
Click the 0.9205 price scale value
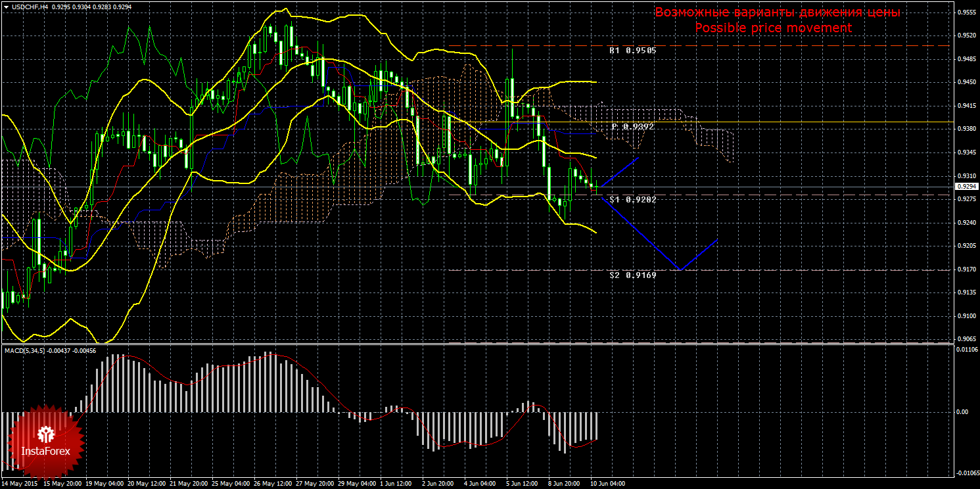pyautogui.click(x=966, y=246)
